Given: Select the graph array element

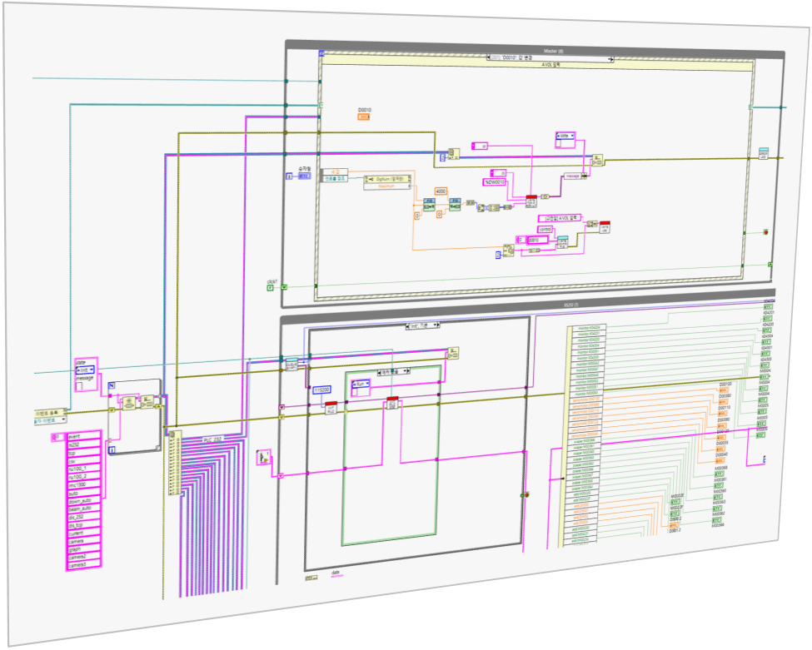Looking at the screenshot, I should point(84,549).
